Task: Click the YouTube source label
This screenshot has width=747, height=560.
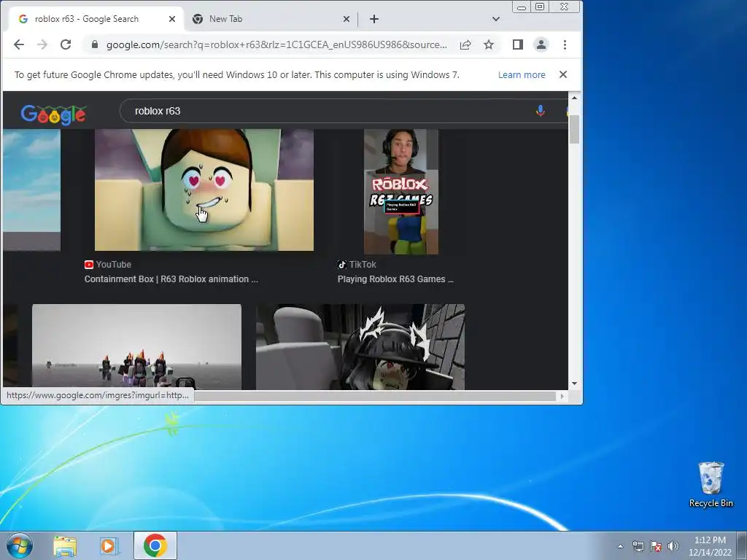Action: [x=108, y=264]
